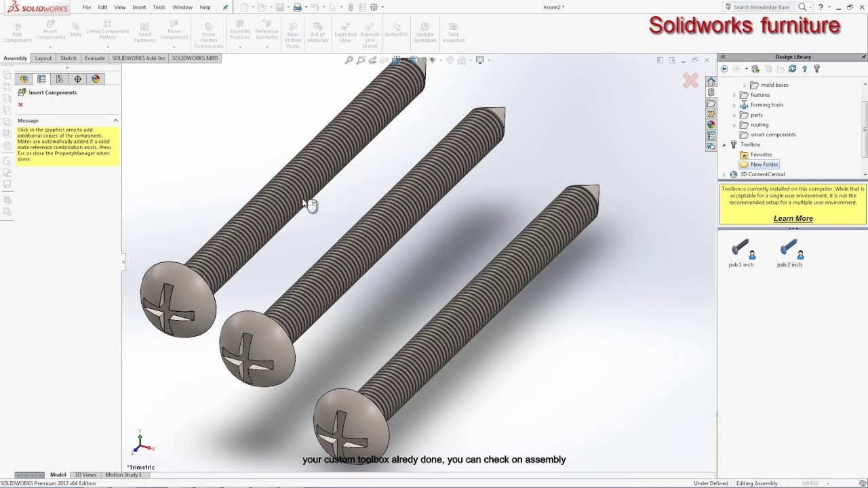
Task: Switch to the Evaluate tab
Action: coord(94,58)
